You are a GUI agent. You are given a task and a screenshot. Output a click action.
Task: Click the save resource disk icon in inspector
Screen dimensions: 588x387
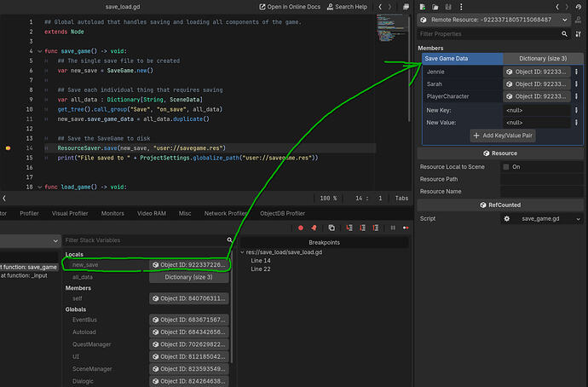click(447, 7)
